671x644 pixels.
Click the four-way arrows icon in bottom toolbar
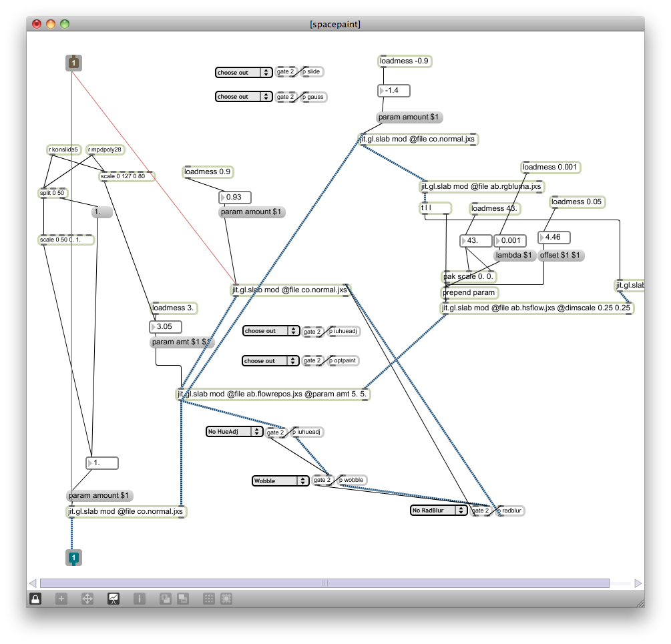coord(87,599)
